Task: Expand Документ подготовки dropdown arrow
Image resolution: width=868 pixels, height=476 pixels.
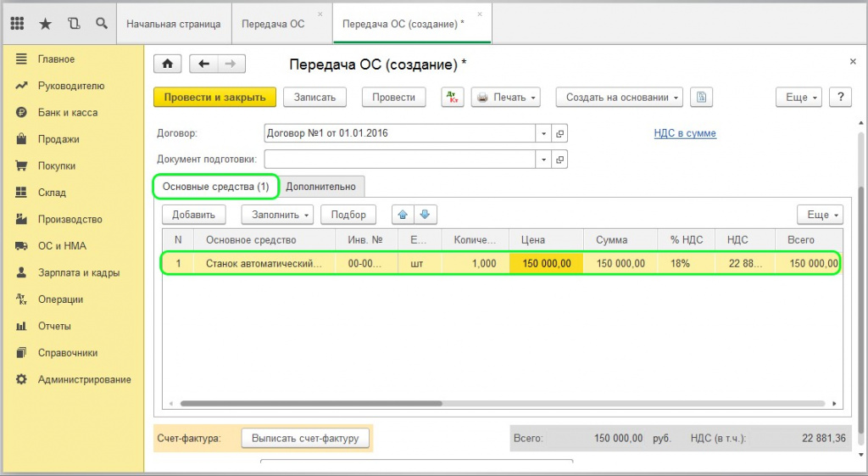Action: [x=543, y=159]
